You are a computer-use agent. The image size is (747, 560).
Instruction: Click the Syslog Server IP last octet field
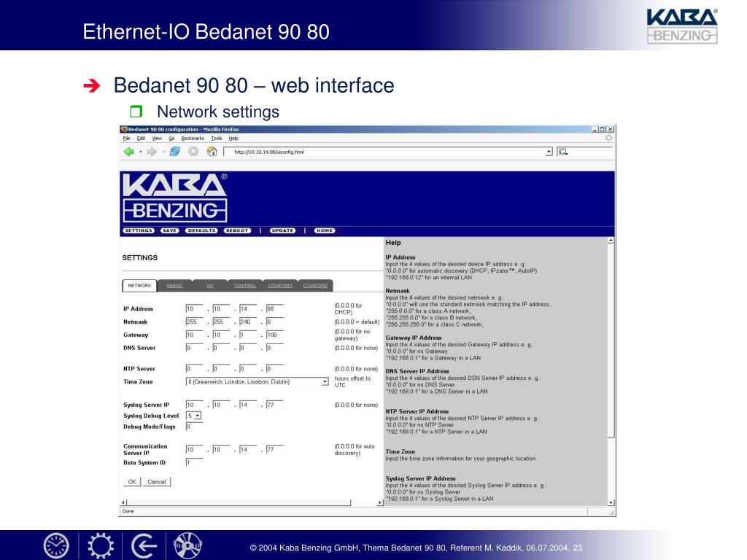point(275,404)
